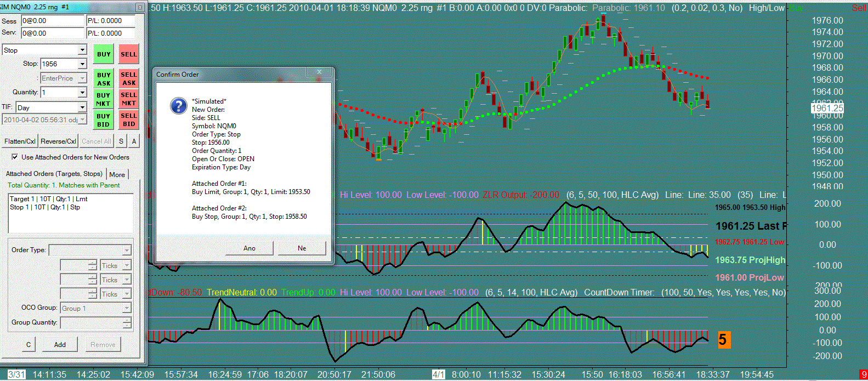This screenshot has width=868, height=381.
Task: Click the green BUY button
Action: pyautogui.click(x=103, y=54)
